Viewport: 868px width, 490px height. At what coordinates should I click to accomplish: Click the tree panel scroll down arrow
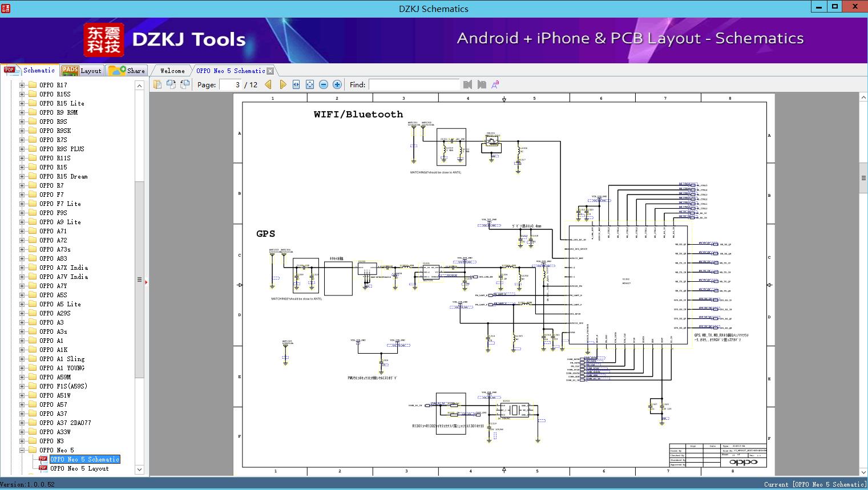pyautogui.click(x=139, y=469)
